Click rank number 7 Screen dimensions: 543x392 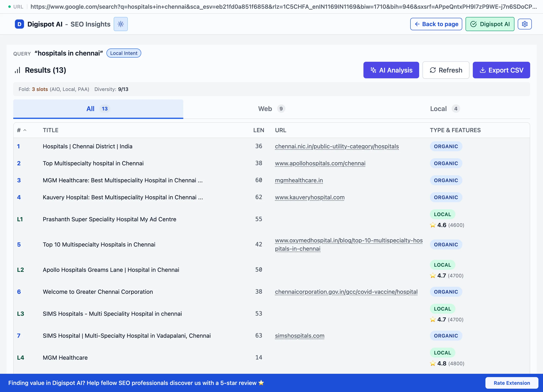19,336
